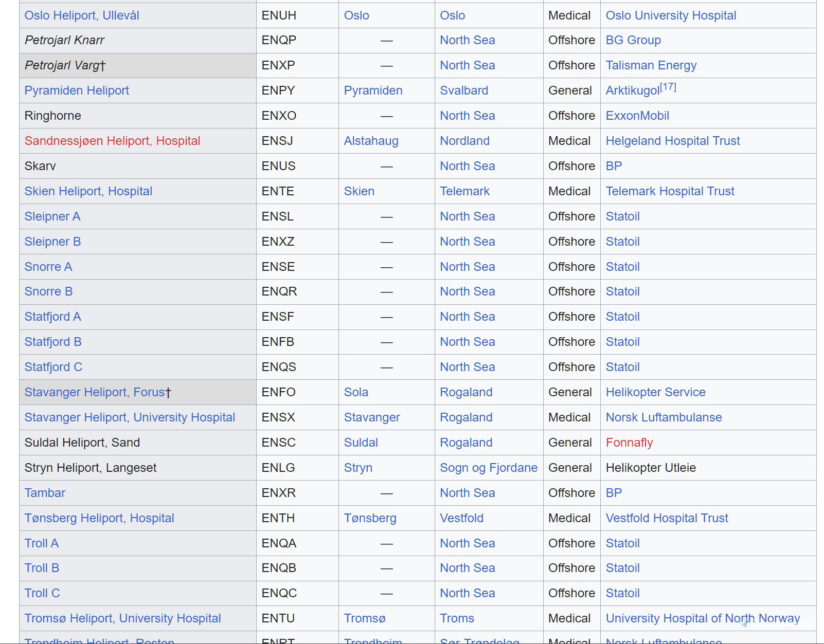Image resolution: width=824 pixels, height=644 pixels.
Task: Follow the Suldal municipality link
Action: coord(361,443)
